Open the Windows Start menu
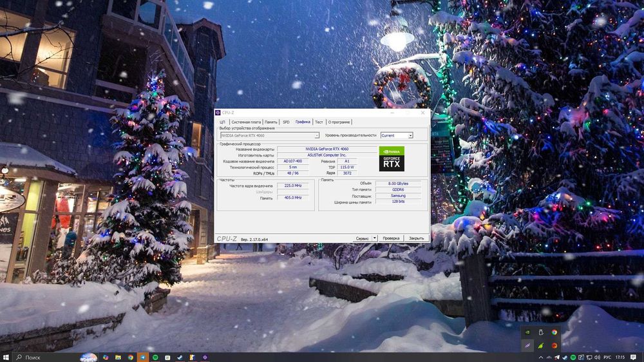 point(6,357)
